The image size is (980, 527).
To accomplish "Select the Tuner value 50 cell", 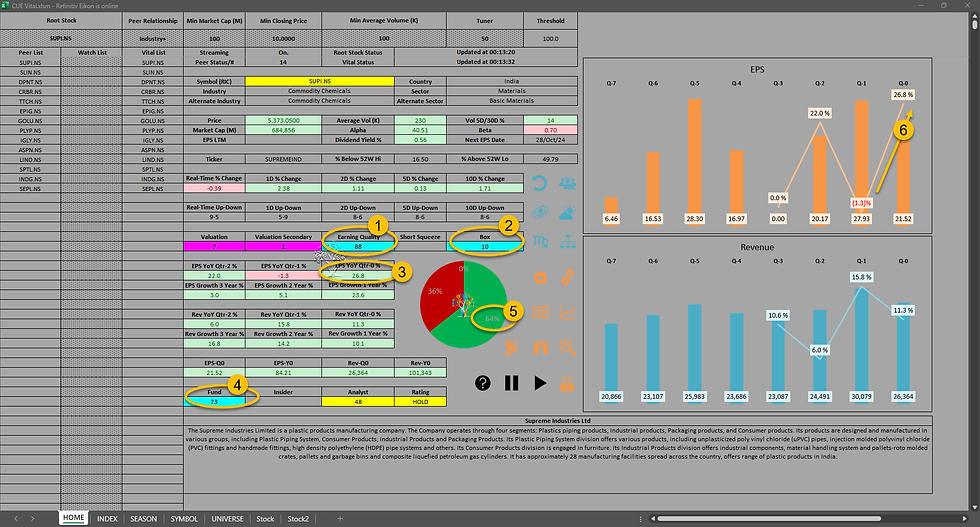I will tap(485, 38).
